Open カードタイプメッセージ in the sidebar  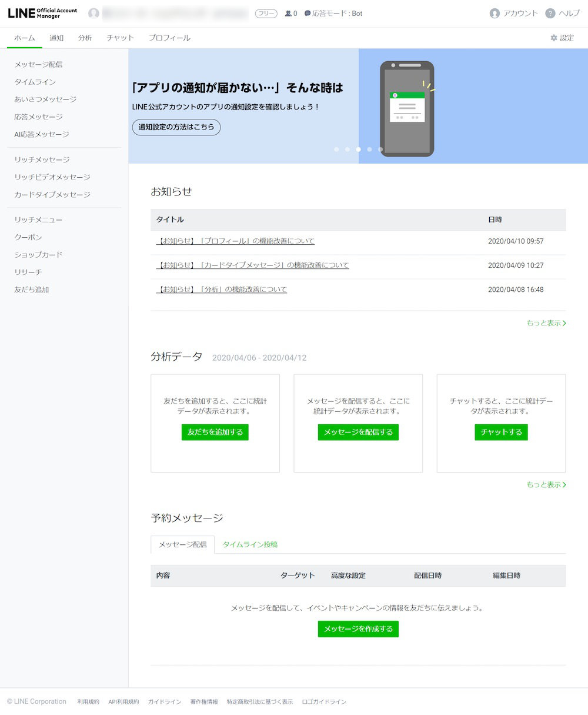52,194
